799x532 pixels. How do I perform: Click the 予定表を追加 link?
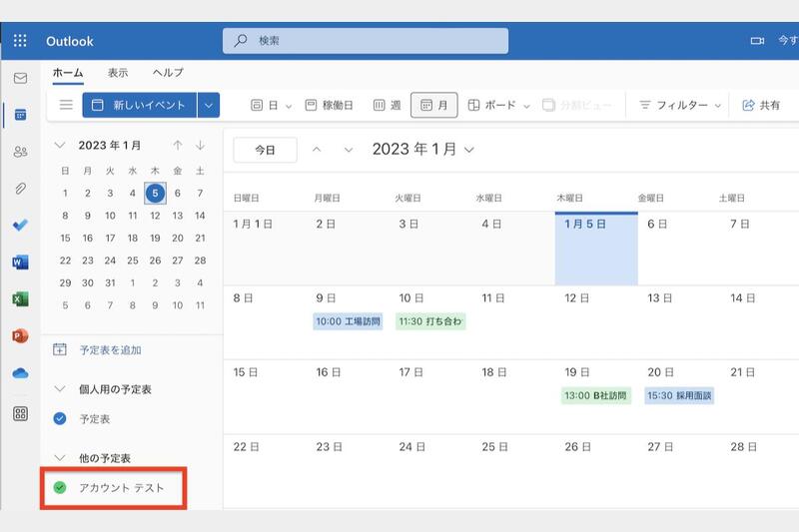(110, 350)
